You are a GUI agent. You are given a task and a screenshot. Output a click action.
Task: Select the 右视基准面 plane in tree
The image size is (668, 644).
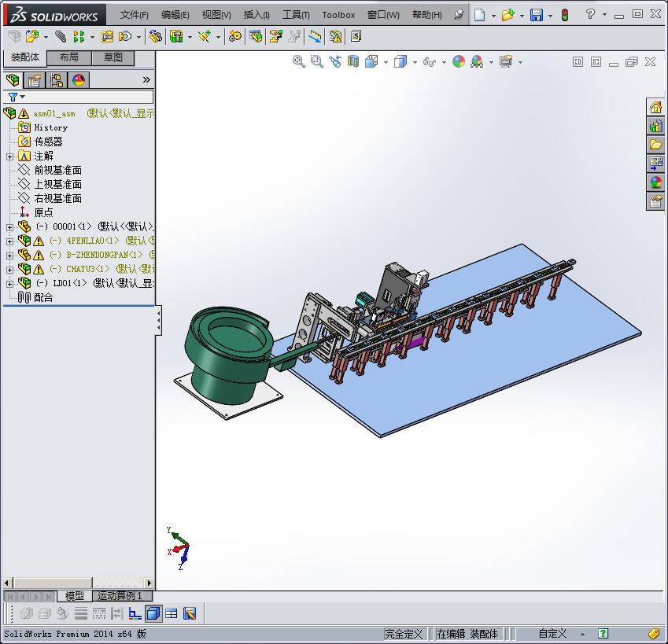[x=58, y=198]
